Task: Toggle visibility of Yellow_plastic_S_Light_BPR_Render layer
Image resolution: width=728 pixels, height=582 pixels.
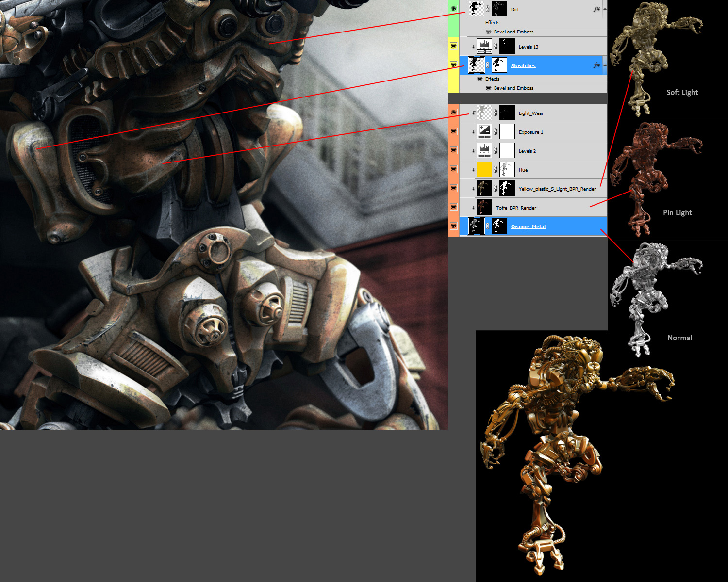Action: click(x=453, y=188)
